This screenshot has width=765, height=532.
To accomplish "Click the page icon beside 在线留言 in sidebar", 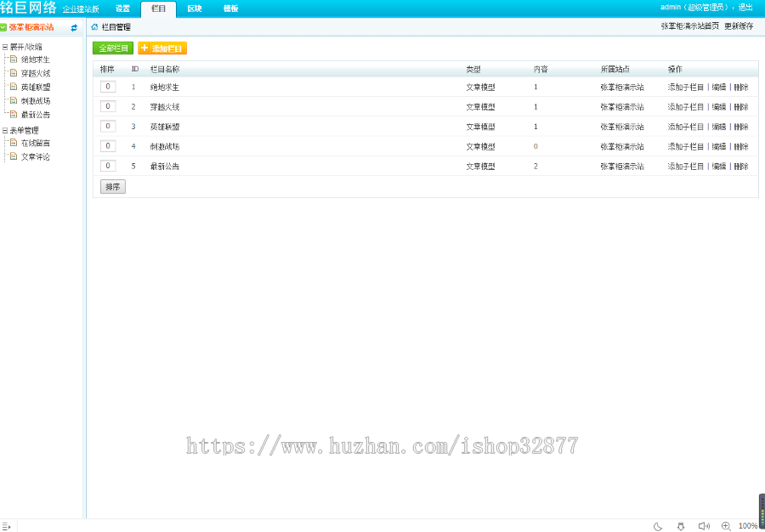I will pyautogui.click(x=14, y=143).
